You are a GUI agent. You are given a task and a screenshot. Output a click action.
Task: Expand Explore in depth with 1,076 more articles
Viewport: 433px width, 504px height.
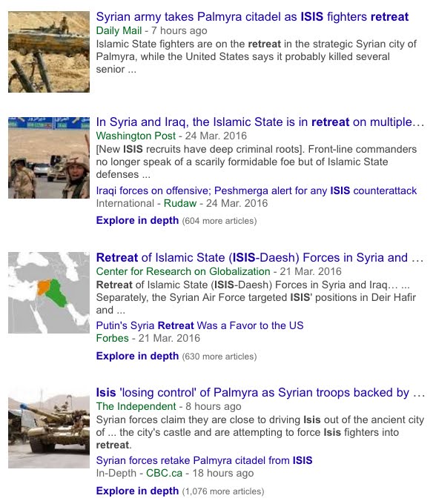(x=137, y=491)
